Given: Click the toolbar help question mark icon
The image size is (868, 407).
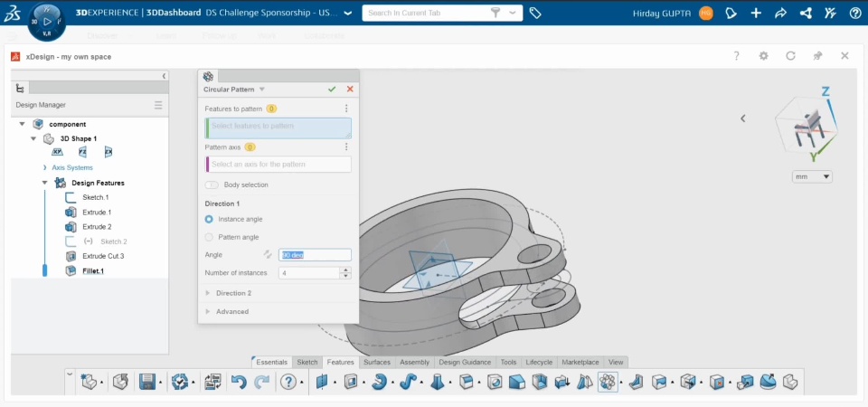Looking at the screenshot, I should tap(288, 382).
